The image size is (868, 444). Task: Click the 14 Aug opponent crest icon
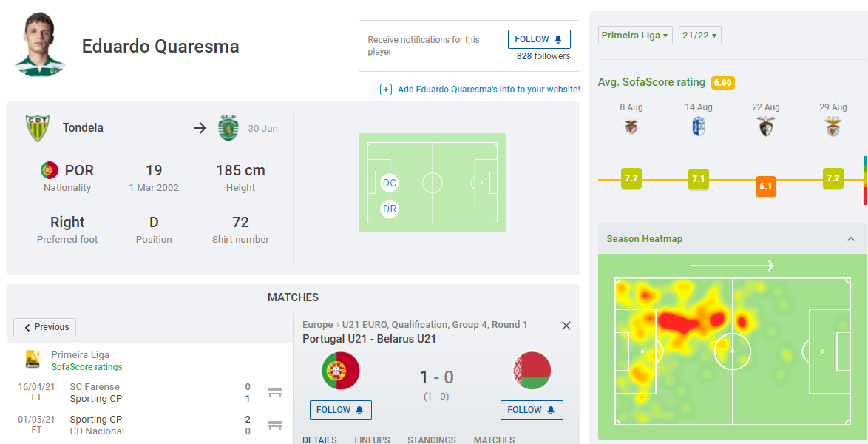pos(698,127)
